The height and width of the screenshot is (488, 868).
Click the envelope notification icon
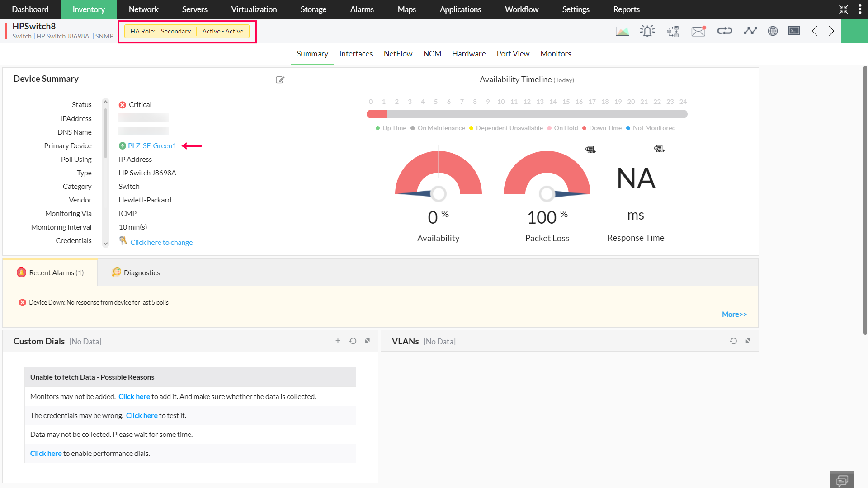click(698, 31)
